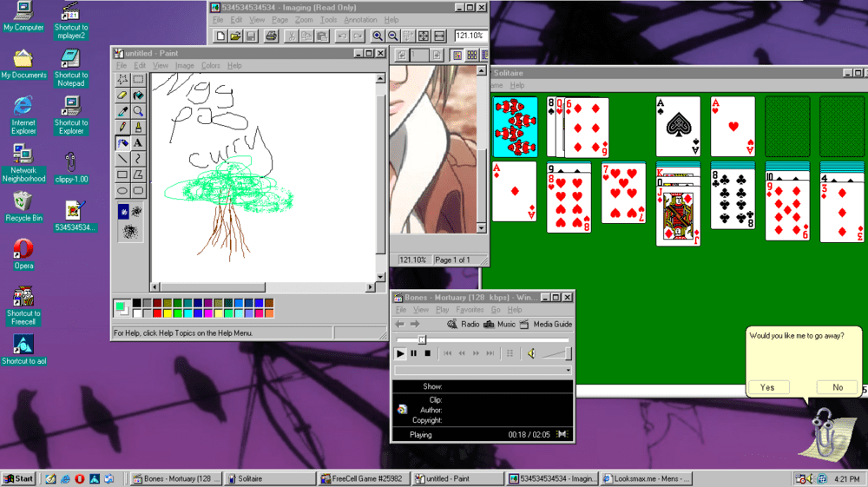Select the Fill With Color bucket tool
This screenshot has width=868, height=487.
point(138,95)
